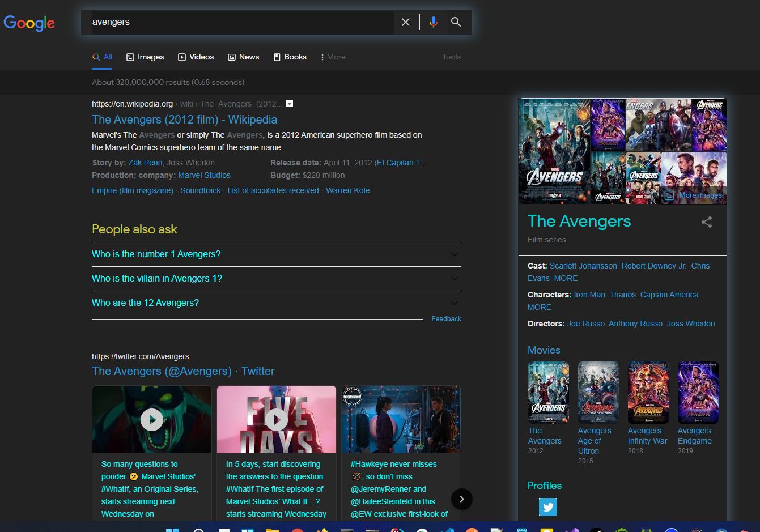This screenshot has width=760, height=532.
Task: Open the Avengers: Endgame poster
Action: point(698,393)
